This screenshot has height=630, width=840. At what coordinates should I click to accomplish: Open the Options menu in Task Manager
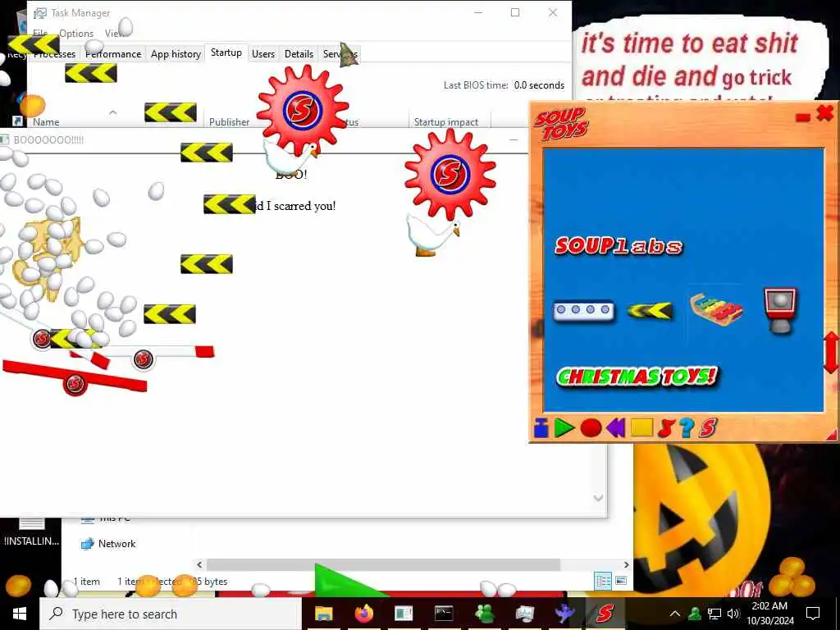[x=76, y=33]
